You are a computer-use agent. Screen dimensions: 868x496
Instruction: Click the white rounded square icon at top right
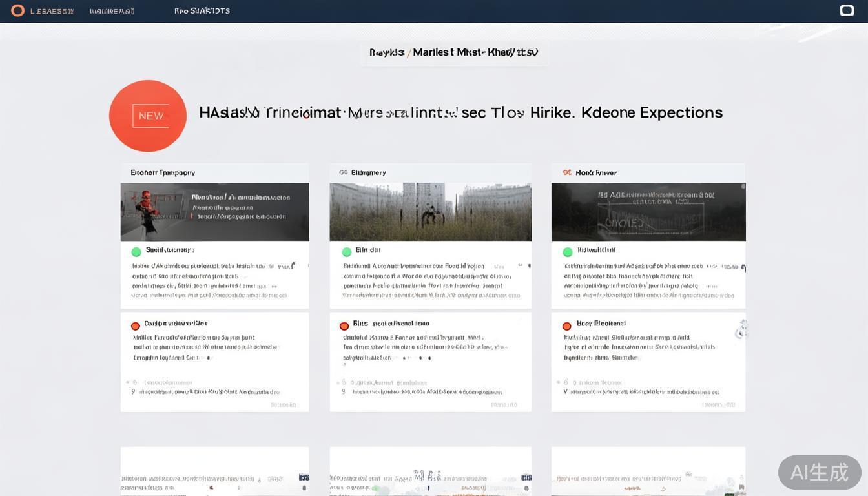pos(847,10)
